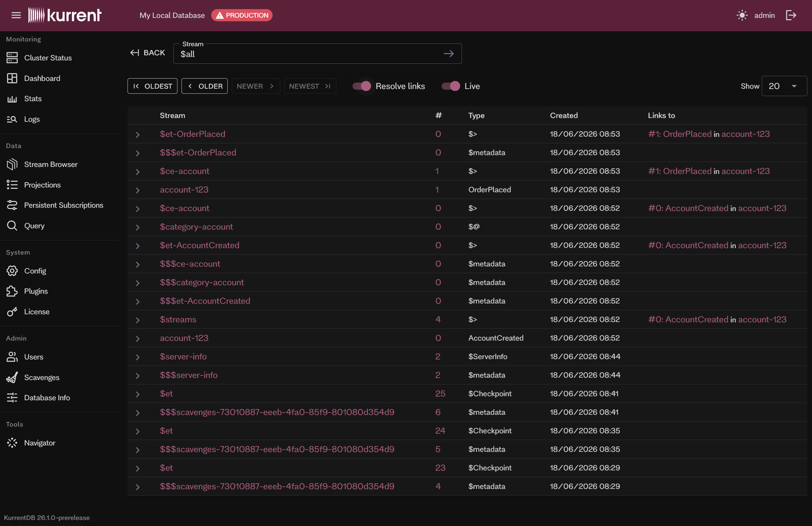The image size is (812, 526).
Task: Click the License key icon
Action: [x=12, y=312]
